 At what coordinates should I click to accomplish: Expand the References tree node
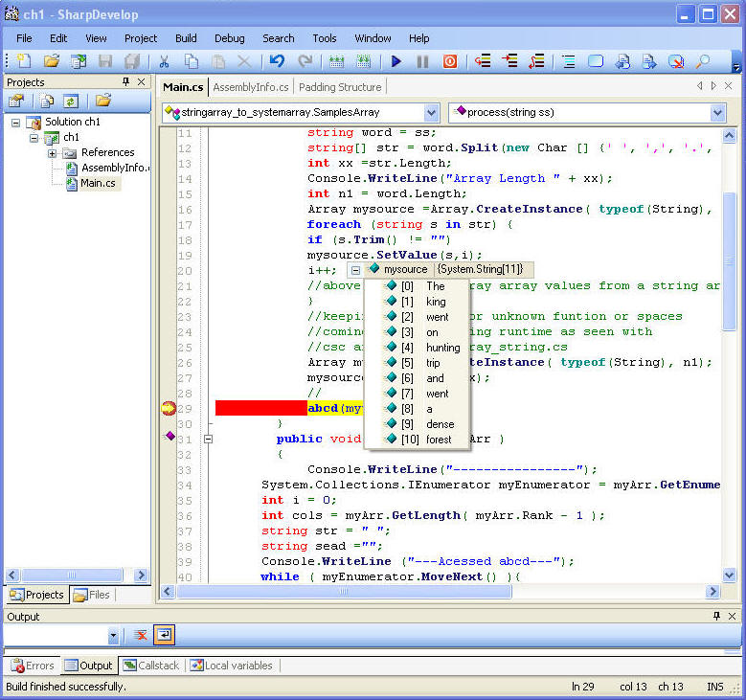(x=53, y=153)
